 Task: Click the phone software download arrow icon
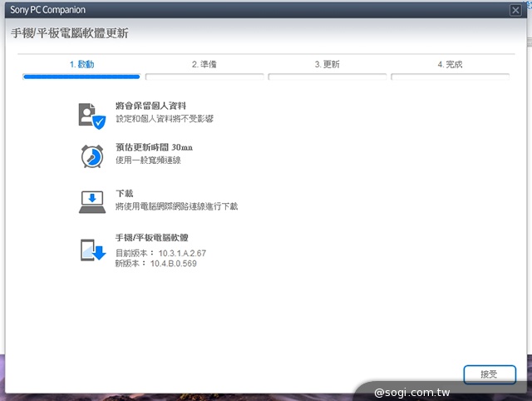[93, 250]
